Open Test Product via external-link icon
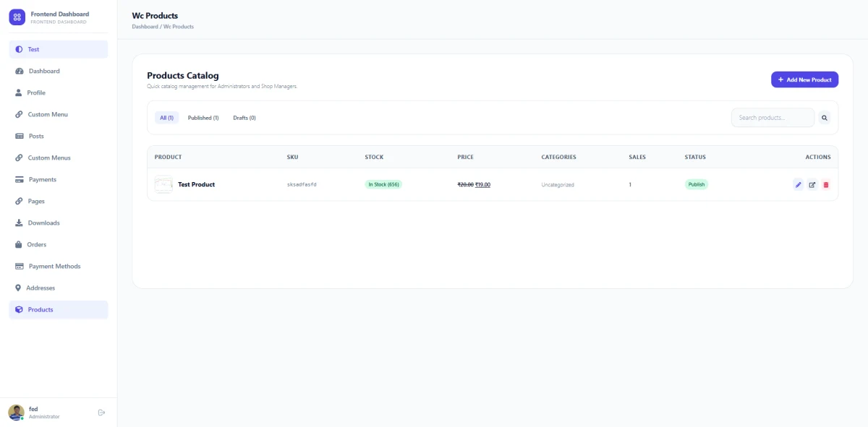The width and height of the screenshot is (868, 427). [812, 184]
